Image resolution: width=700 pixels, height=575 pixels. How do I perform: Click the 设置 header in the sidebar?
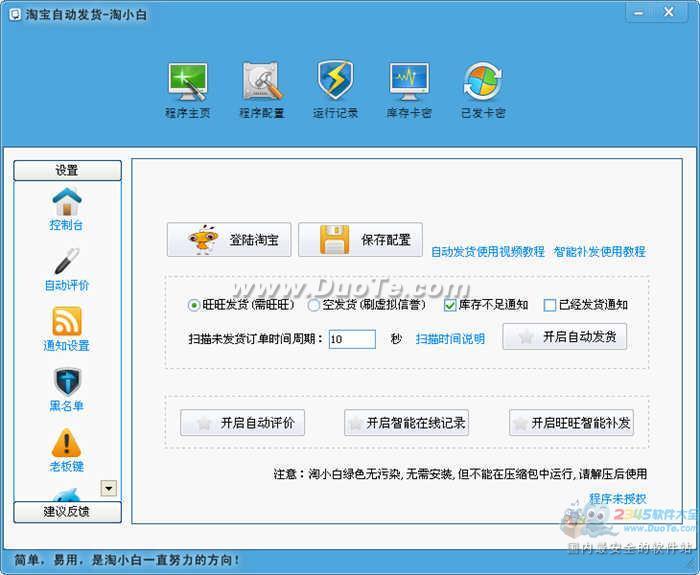coord(67,171)
